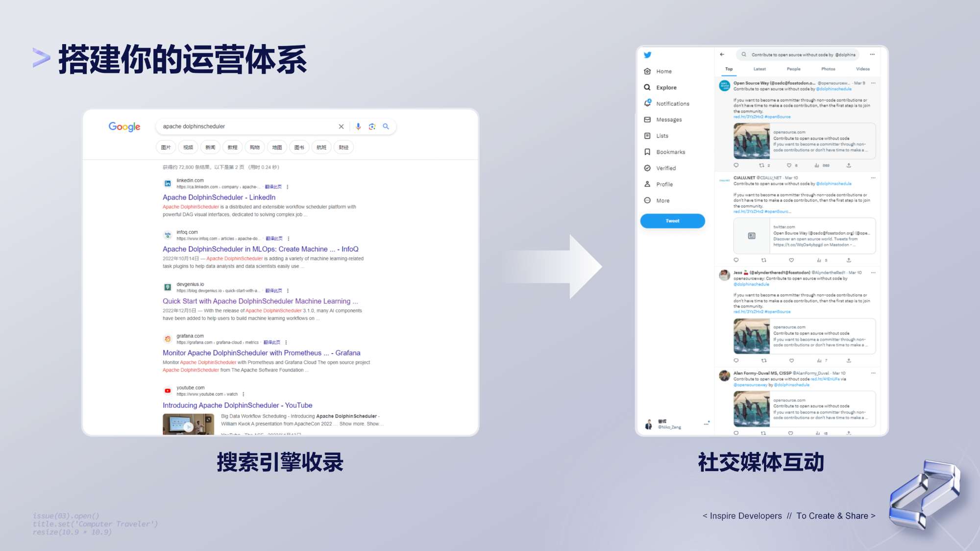This screenshot has width=980, height=551.
Task: Open dolphin link card in Alan Formy-Duval tweet
Action: tap(805, 409)
